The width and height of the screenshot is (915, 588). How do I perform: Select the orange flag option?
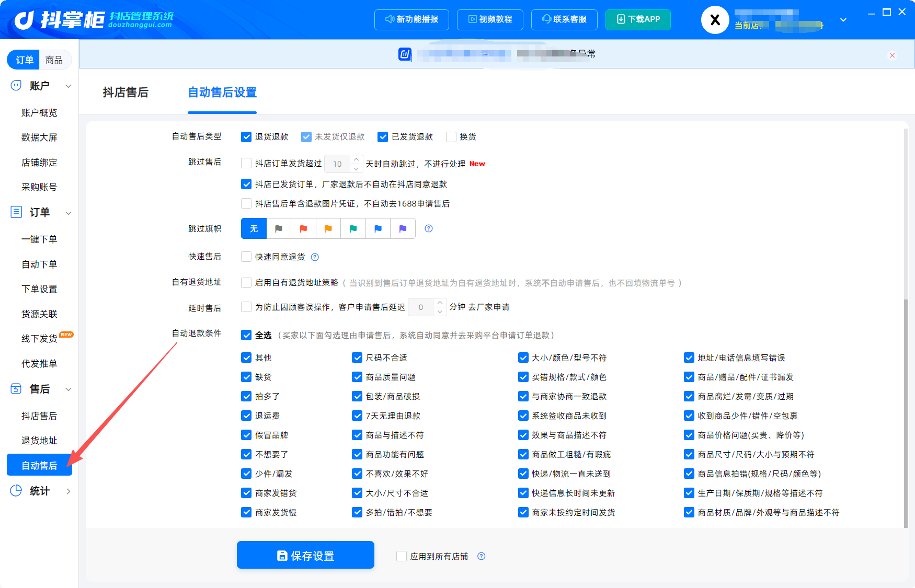tap(328, 228)
